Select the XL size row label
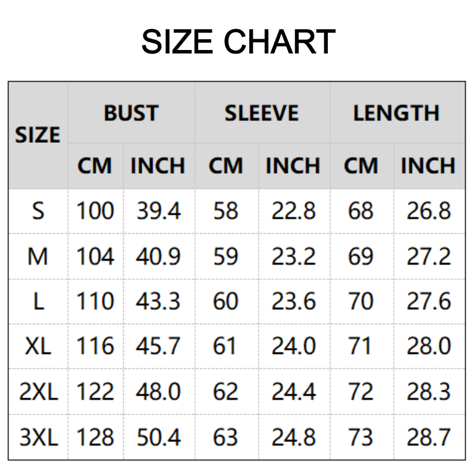Viewport: 476px width, 476px height. click(x=37, y=346)
